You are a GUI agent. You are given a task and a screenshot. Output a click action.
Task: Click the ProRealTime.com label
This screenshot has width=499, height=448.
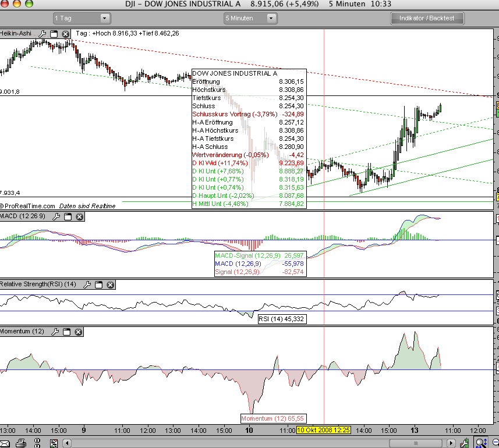coord(29,206)
